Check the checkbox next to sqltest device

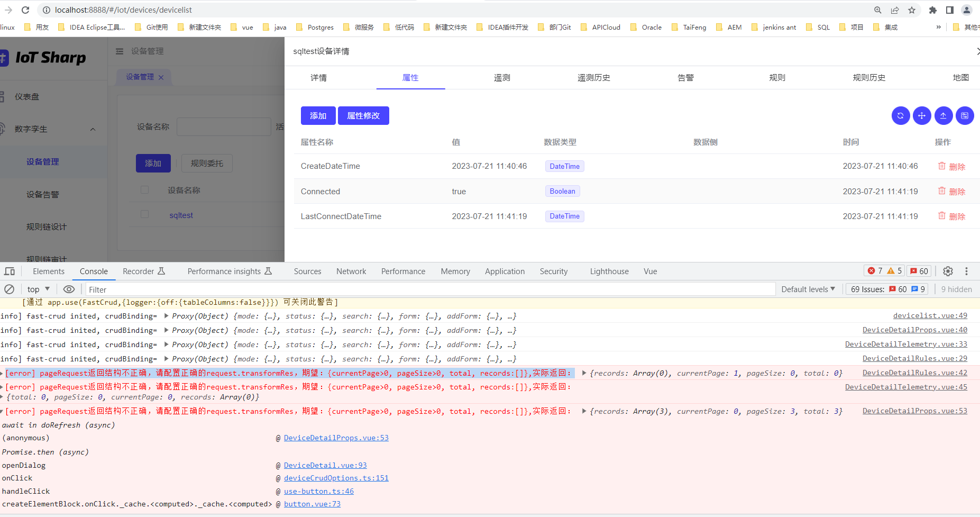[144, 214]
